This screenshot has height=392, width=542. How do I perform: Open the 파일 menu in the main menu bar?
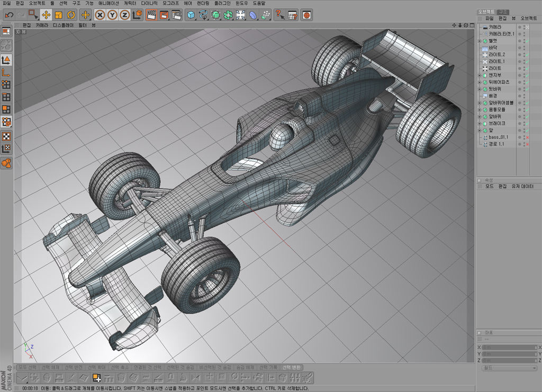tap(6, 3)
